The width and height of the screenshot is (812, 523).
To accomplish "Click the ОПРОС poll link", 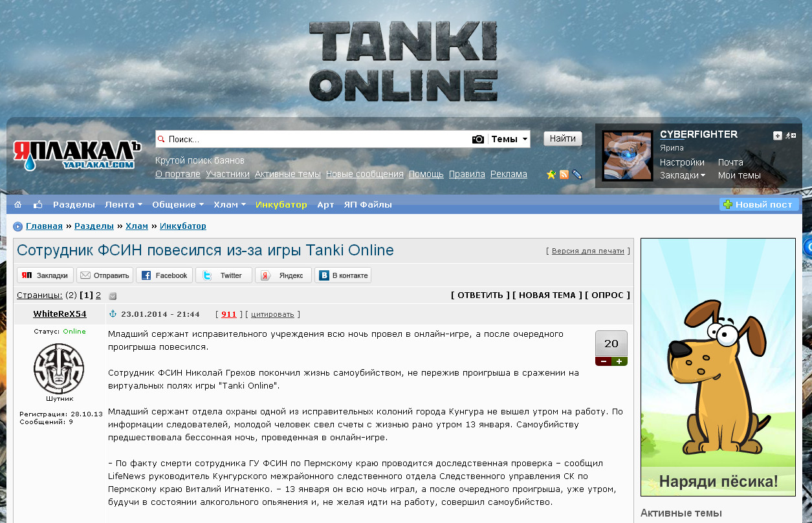I will coord(608,295).
